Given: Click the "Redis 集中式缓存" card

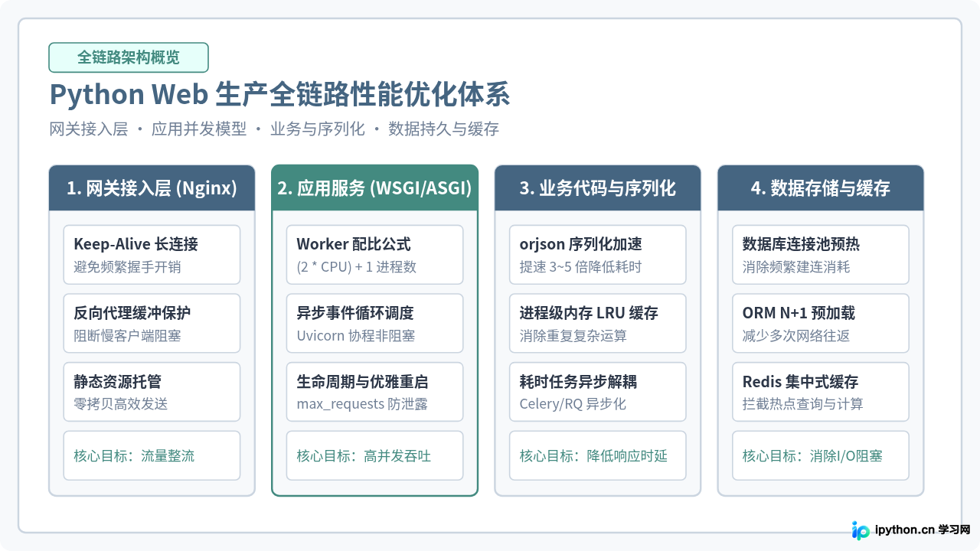Looking at the screenshot, I should [x=821, y=392].
